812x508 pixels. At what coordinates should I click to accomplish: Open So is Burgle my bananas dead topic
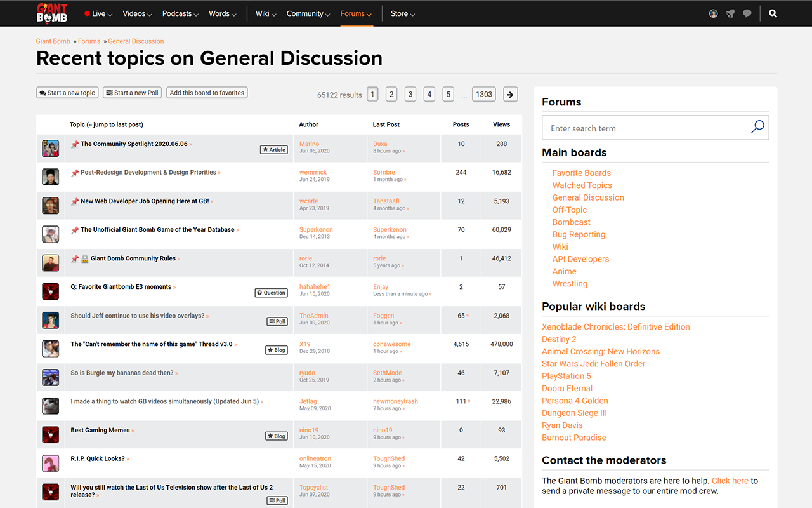point(122,373)
